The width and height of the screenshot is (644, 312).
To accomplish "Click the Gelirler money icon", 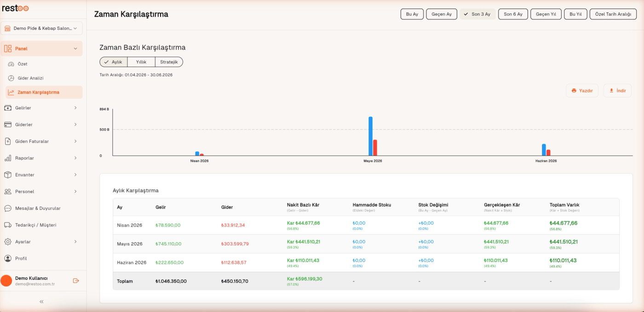I will pos(7,108).
